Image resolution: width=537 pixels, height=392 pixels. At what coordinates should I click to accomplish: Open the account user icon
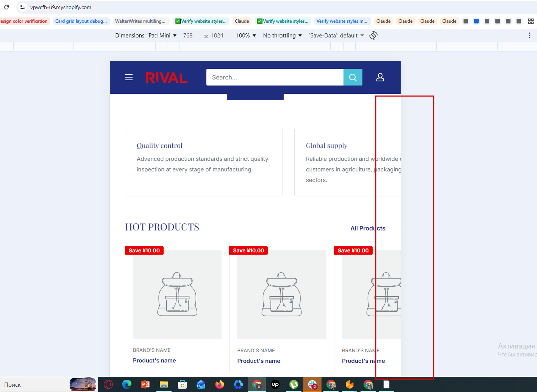pos(380,77)
